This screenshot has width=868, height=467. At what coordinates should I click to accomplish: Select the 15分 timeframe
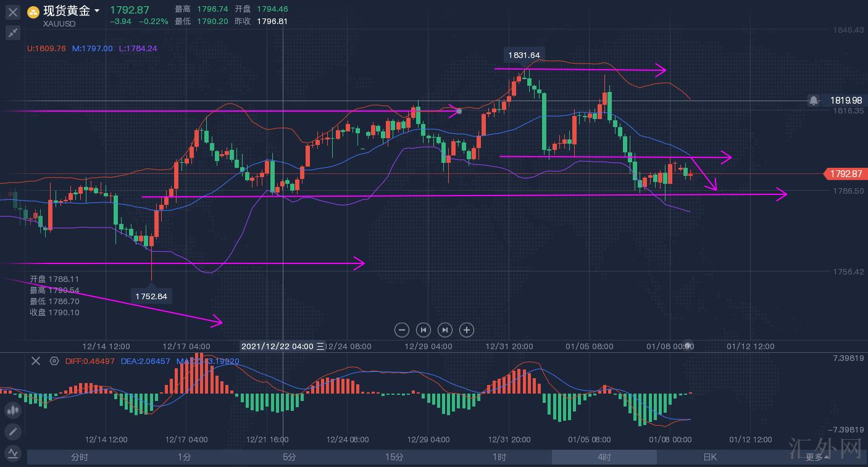394,457
